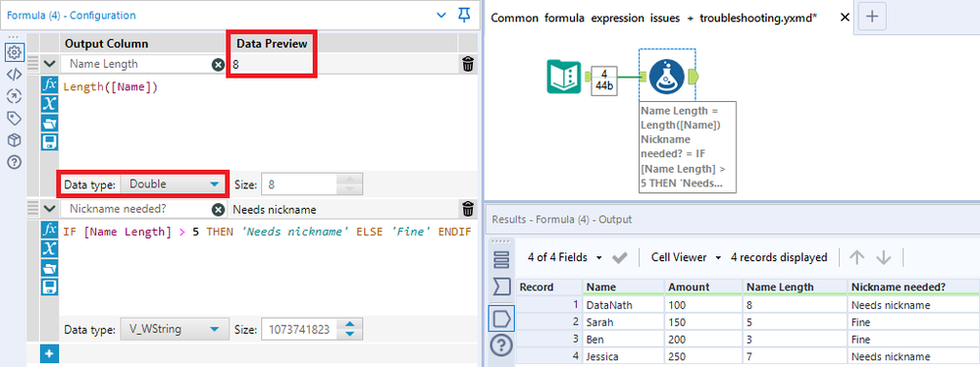The width and height of the screenshot is (980, 367).
Task: Open the XML view code icon in sidebar
Action: [x=14, y=74]
